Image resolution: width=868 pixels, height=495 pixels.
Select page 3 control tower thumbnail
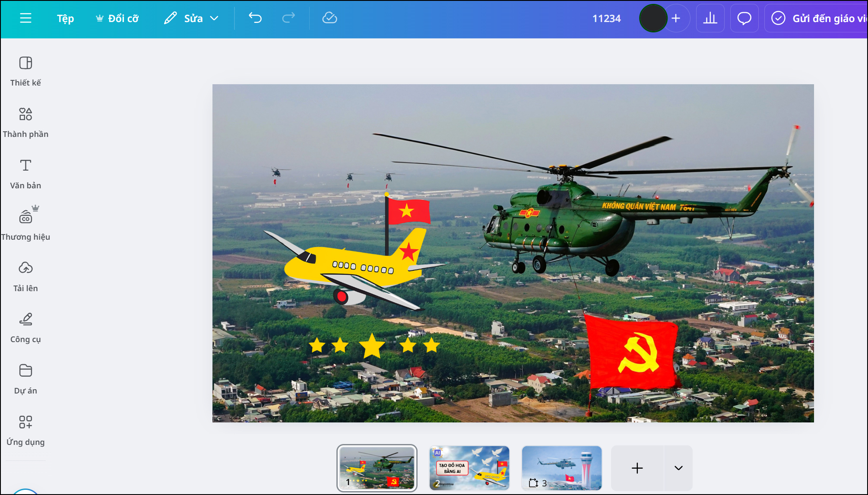(x=562, y=468)
